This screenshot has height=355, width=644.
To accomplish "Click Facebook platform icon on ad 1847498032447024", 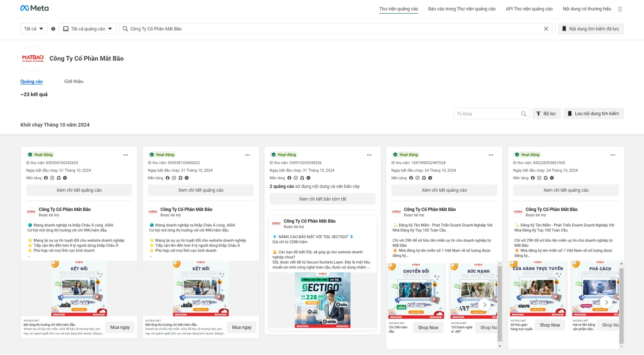I will click(411, 178).
